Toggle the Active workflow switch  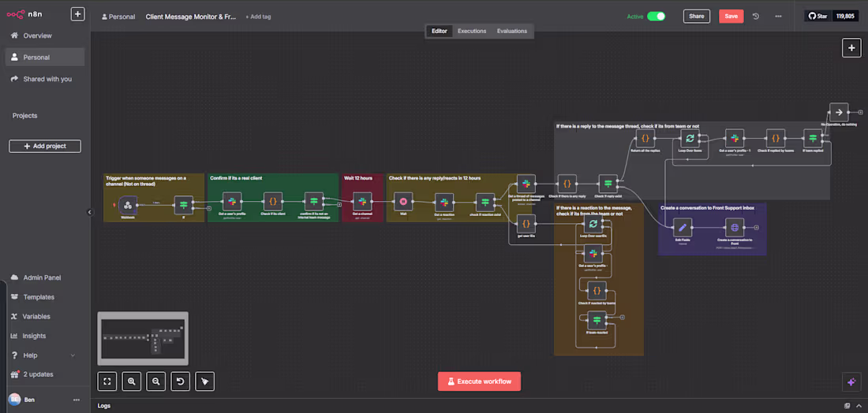point(656,16)
